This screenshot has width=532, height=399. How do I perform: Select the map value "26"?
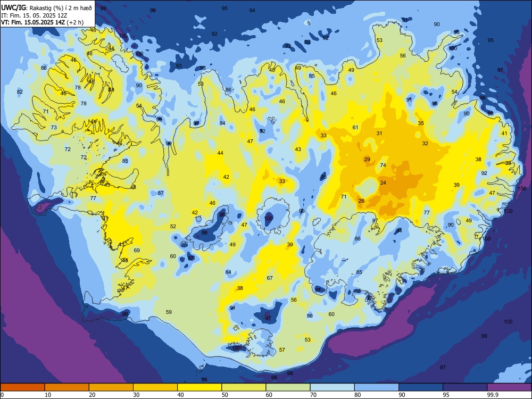pos(361,201)
